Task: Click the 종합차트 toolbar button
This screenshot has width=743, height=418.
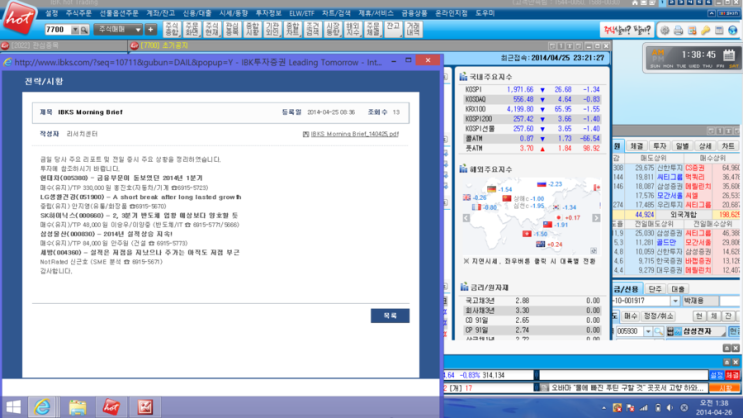Action: 293,29
